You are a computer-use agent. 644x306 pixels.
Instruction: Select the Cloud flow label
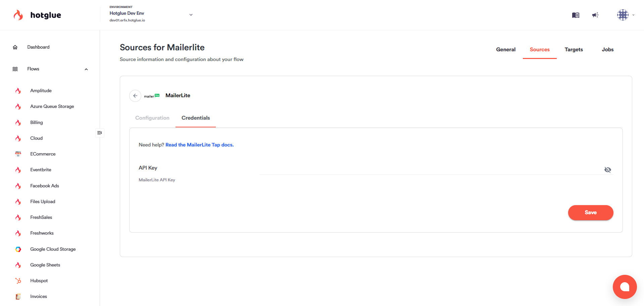coord(36,138)
